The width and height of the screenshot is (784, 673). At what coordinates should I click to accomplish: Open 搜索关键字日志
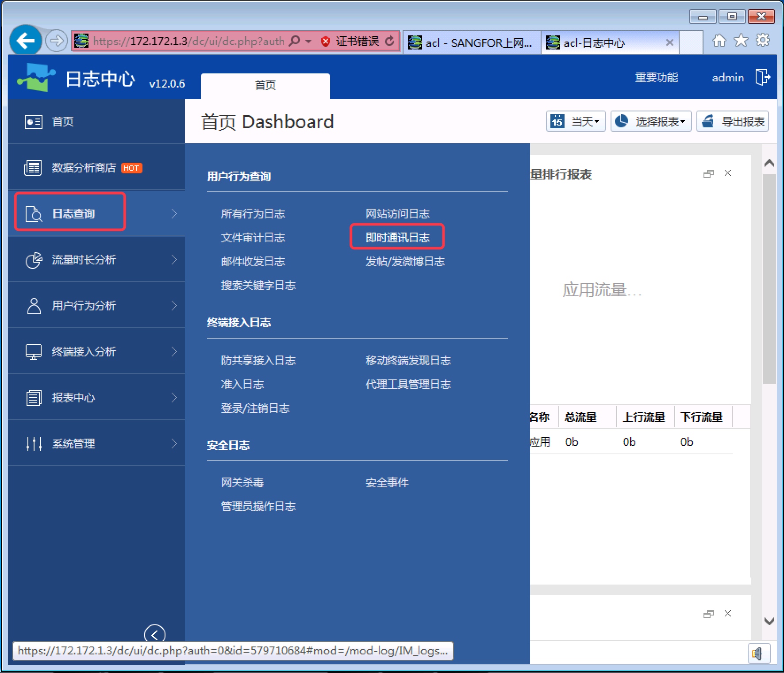pos(258,286)
